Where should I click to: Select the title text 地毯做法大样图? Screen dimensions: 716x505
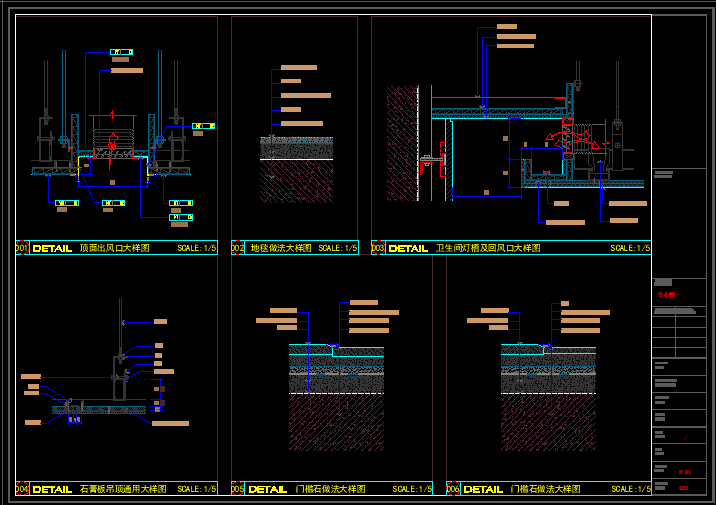281,248
